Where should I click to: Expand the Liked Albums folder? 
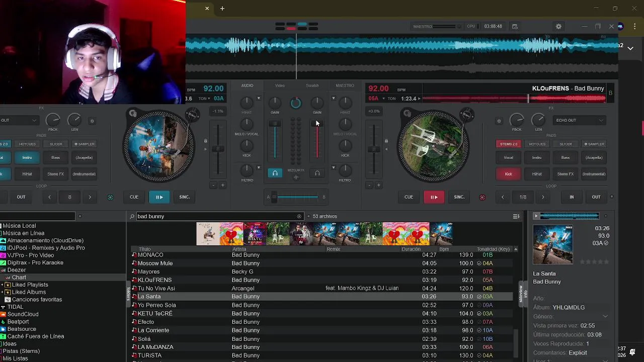point(3,292)
